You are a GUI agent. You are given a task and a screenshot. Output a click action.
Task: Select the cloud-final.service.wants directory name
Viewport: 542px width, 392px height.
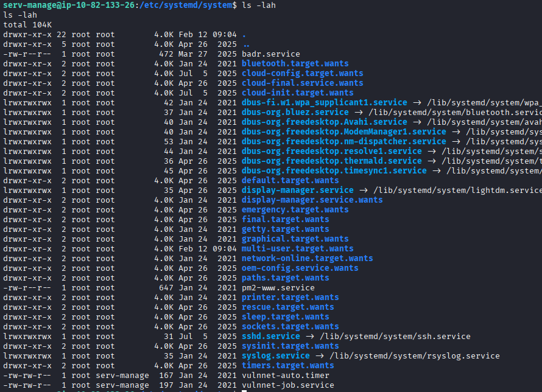(x=302, y=83)
